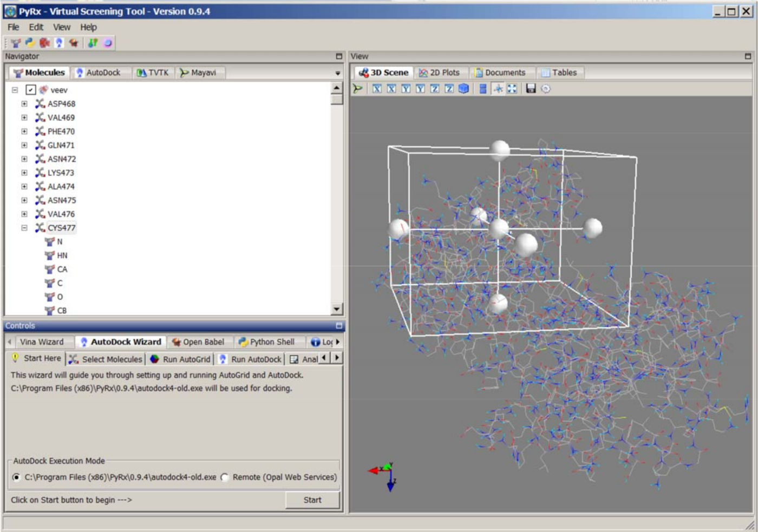
Task: Toggle the axes indicator icon in 3D toolbar
Action: tap(498, 89)
